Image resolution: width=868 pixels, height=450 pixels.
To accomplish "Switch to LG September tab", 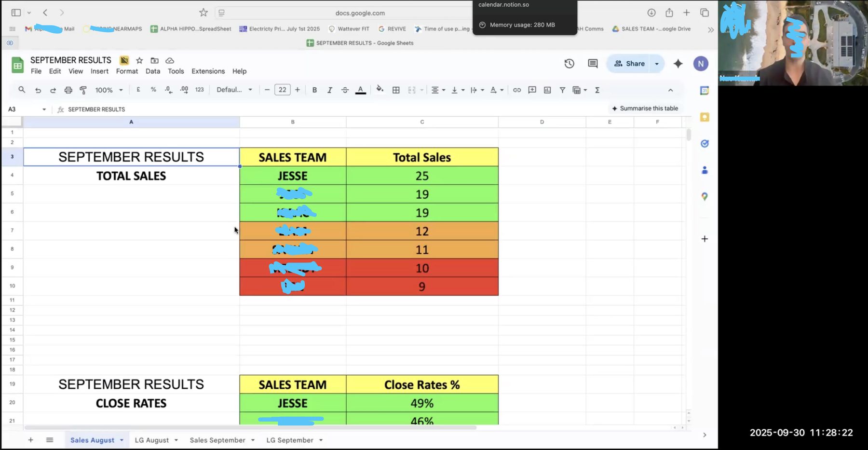I will (x=290, y=440).
